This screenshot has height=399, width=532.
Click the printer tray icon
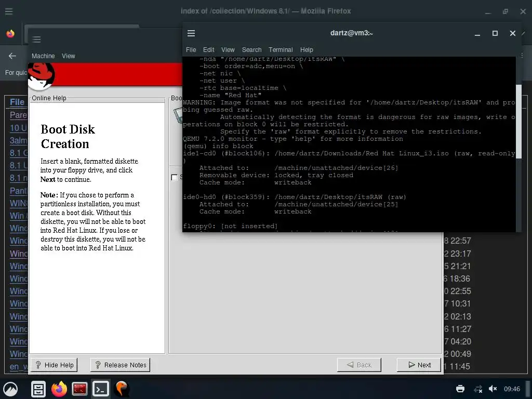(x=460, y=389)
